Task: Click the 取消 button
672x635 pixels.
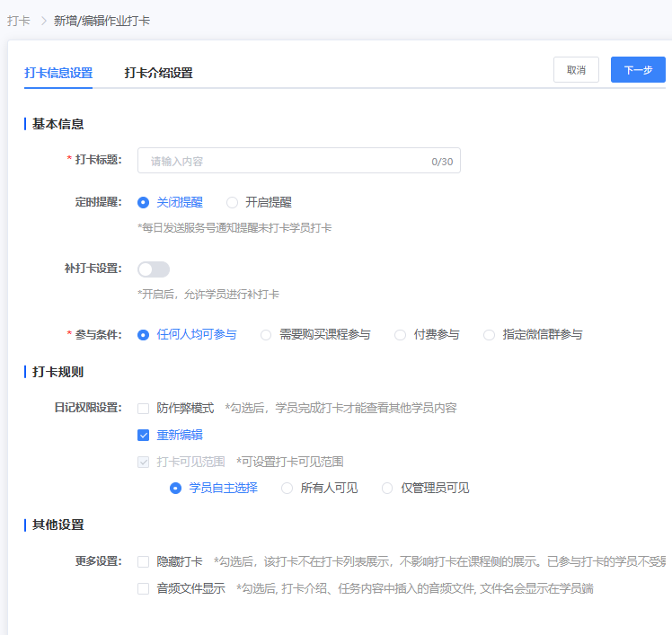Action: click(576, 70)
